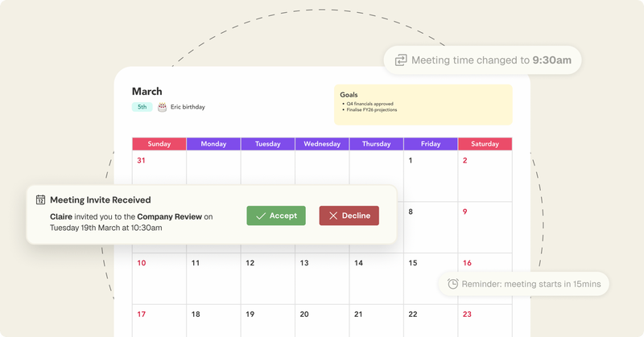Select Monday the 18th in calendar

(x=213, y=321)
